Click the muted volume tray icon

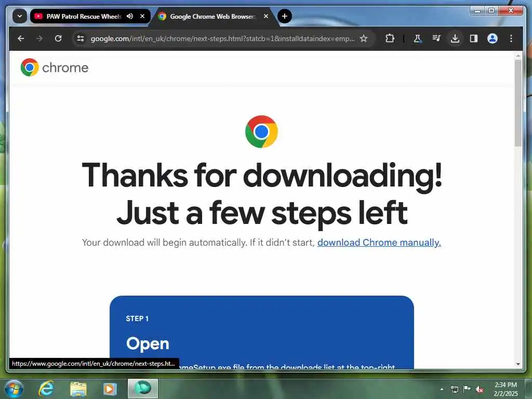480,389
